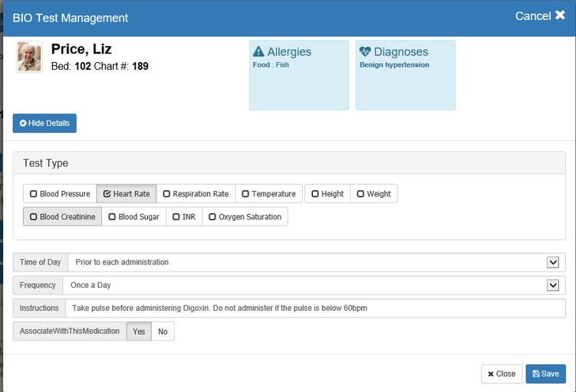Save the BIO test settings

pos(545,374)
